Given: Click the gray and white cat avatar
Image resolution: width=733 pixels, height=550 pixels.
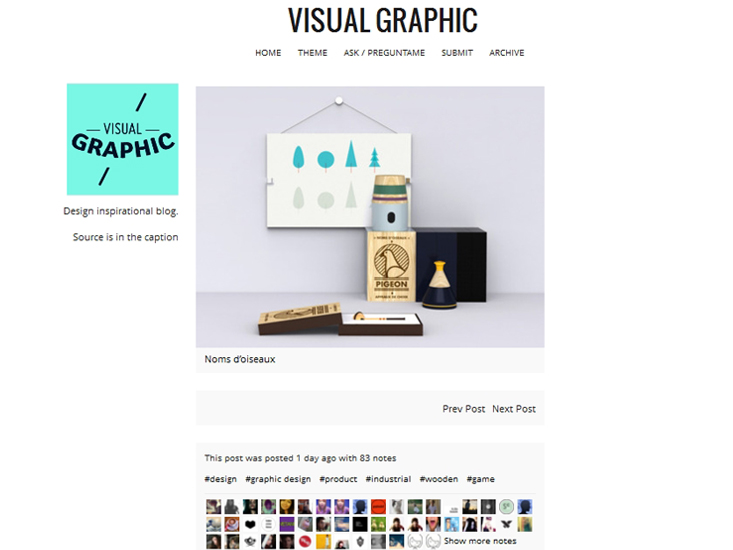Looking at the screenshot, I should pos(397,507).
